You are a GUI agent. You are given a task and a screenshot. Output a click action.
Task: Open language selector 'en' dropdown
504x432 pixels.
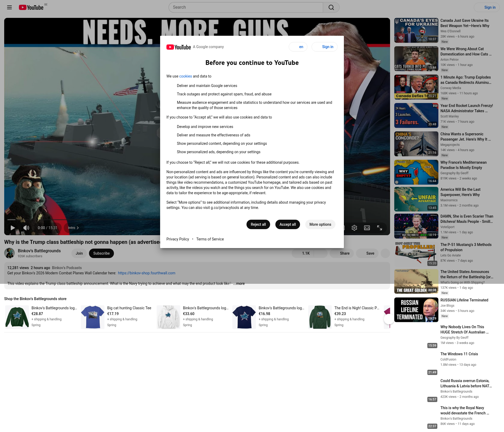click(x=298, y=47)
